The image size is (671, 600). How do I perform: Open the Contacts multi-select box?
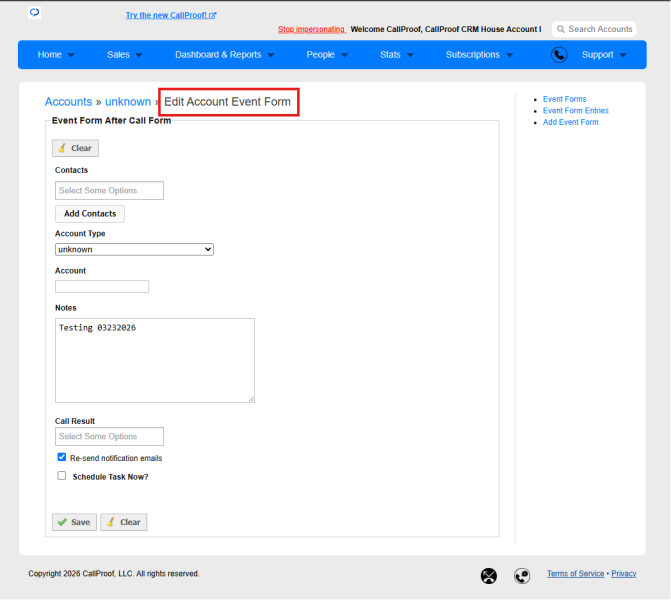pos(109,190)
